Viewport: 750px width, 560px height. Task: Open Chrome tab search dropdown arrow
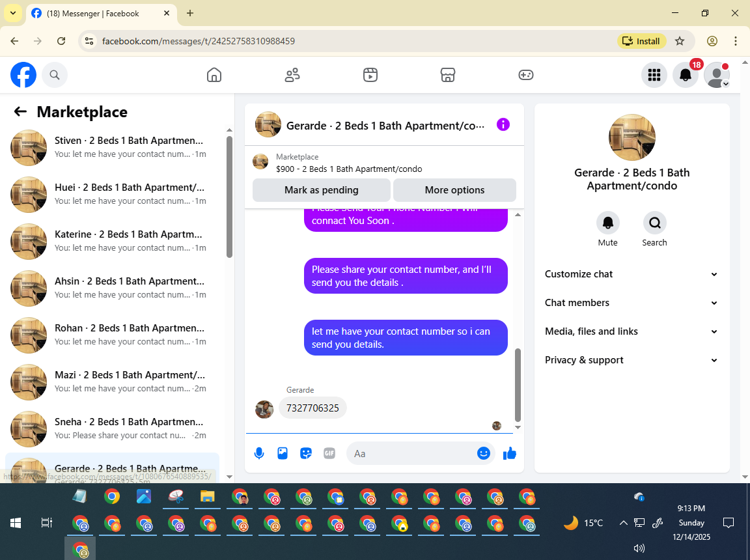coord(13,14)
